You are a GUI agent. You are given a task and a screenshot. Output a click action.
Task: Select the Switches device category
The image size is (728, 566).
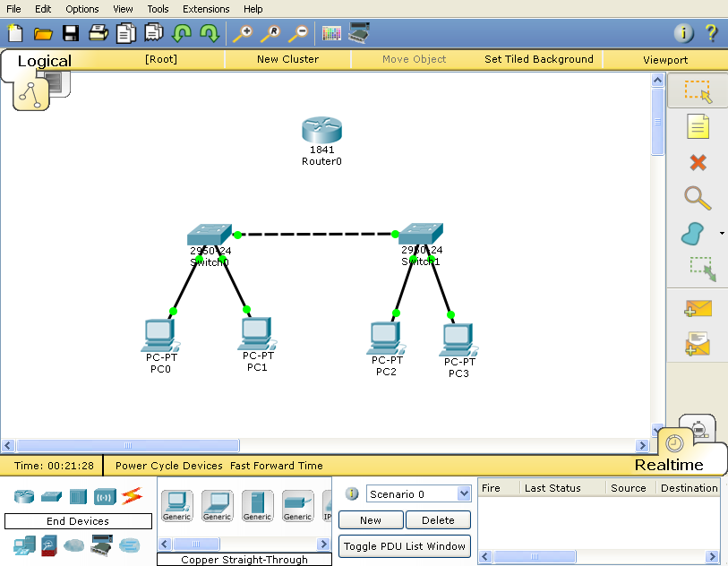coord(51,496)
